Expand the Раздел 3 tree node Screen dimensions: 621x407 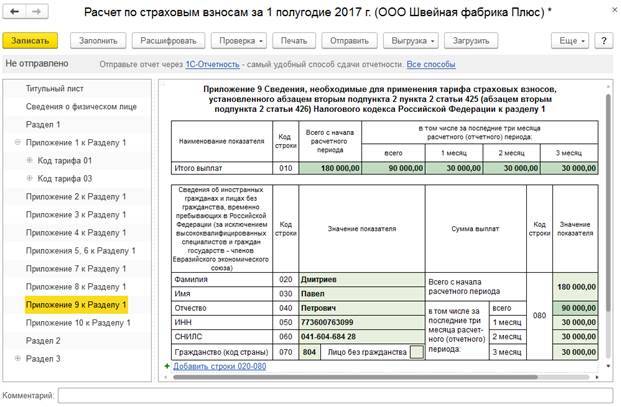[x=18, y=358]
